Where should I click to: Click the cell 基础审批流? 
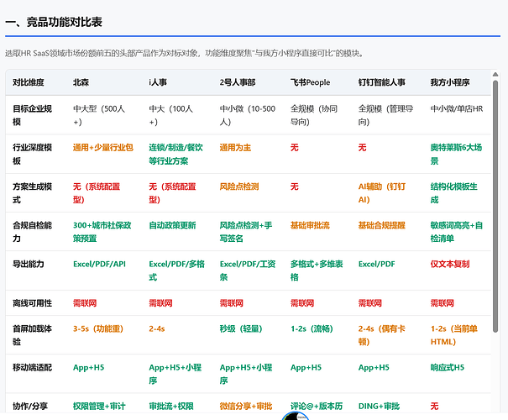[310, 225]
